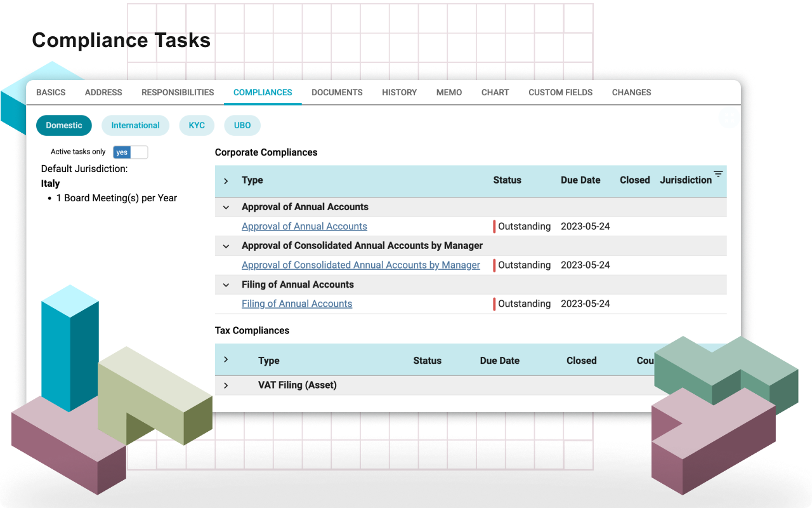Expand the Corporate Compliances Type header chevron
The image size is (812, 508).
coord(226,180)
